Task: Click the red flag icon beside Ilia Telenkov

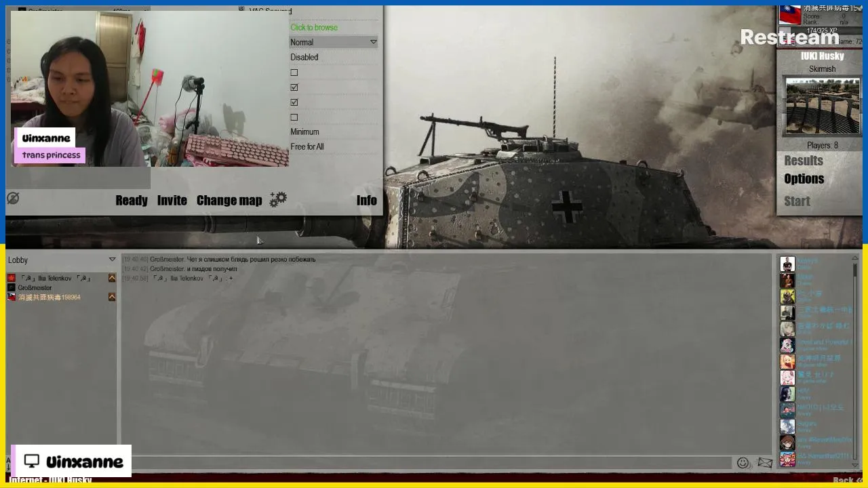Action: [12, 278]
